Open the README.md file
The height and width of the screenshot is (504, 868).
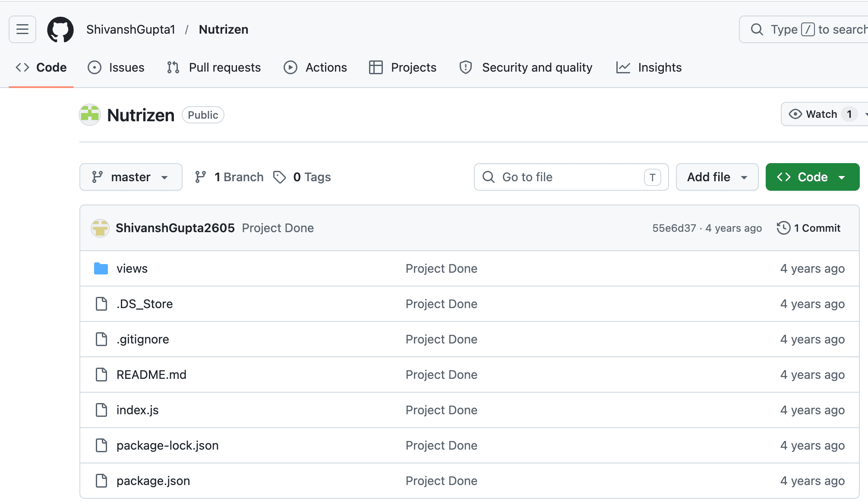coord(152,375)
